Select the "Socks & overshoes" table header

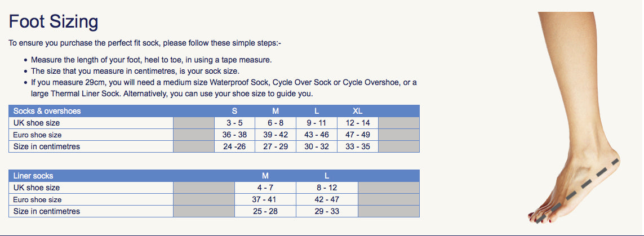coord(47,111)
